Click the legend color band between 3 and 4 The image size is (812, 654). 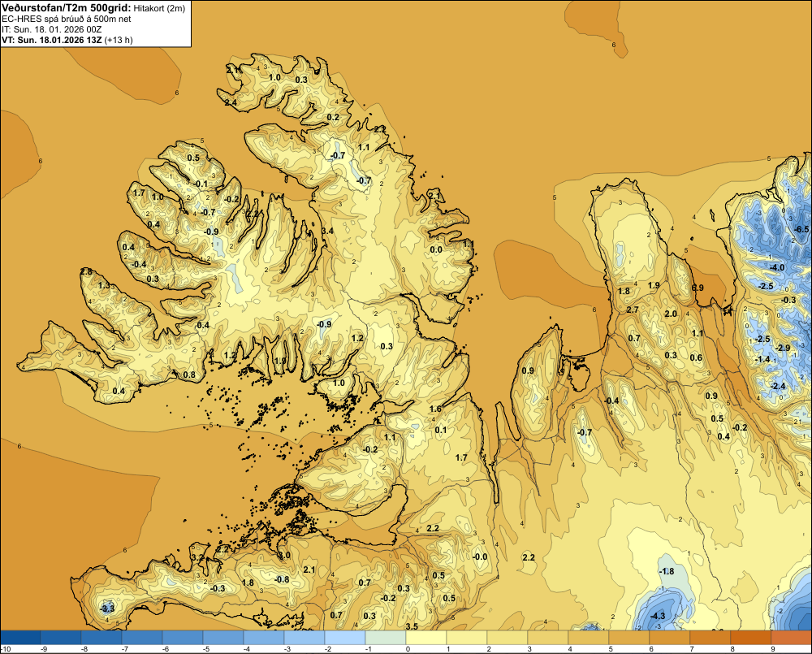pyautogui.click(x=548, y=637)
